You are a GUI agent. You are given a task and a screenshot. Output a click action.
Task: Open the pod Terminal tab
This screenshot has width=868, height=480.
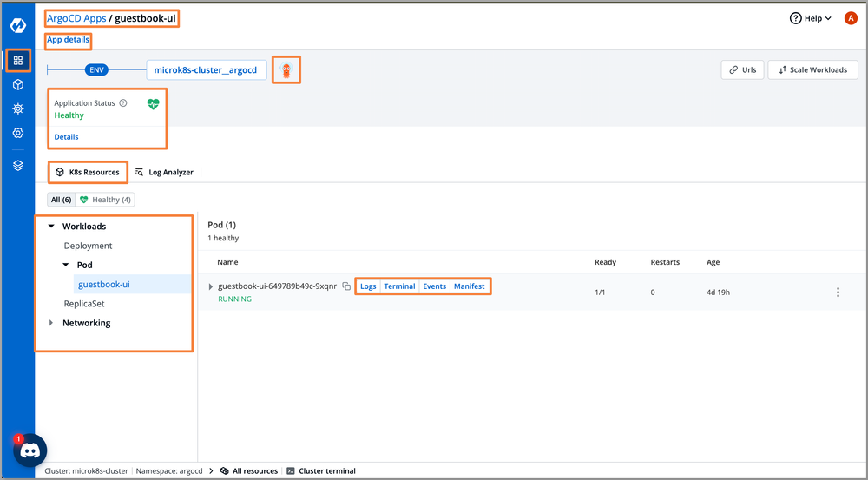[399, 286]
